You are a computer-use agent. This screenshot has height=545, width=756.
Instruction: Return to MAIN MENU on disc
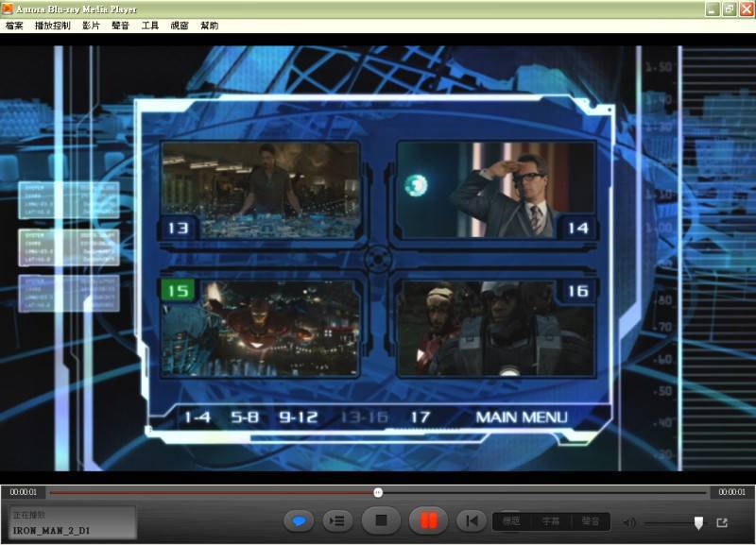pos(522,417)
